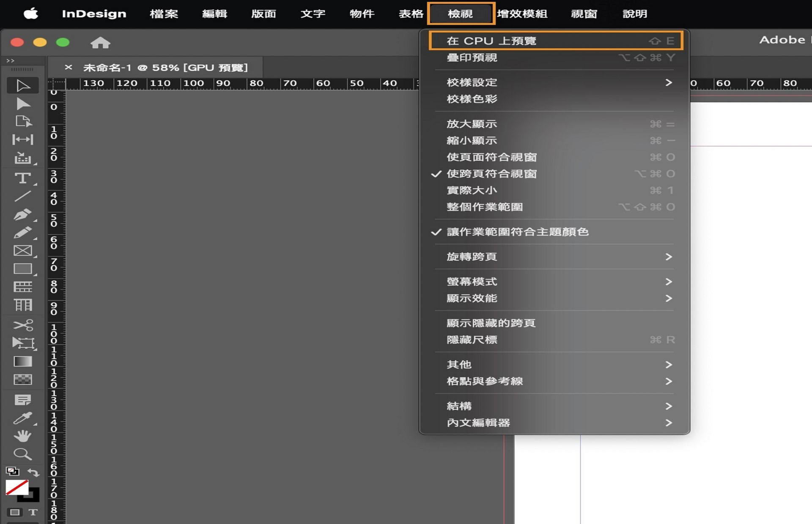Disable 讓作業範圍符合主題顏色 option
Screen dimensions: 812x524
516,232
